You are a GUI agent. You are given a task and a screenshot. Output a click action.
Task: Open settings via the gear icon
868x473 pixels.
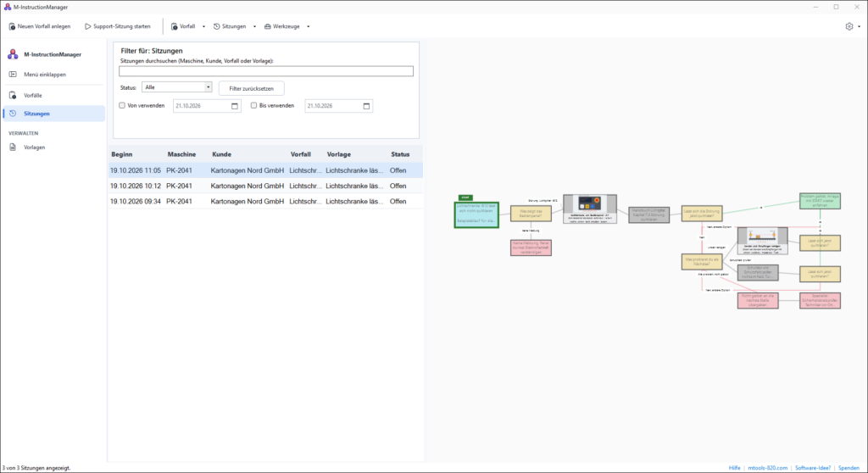point(849,26)
